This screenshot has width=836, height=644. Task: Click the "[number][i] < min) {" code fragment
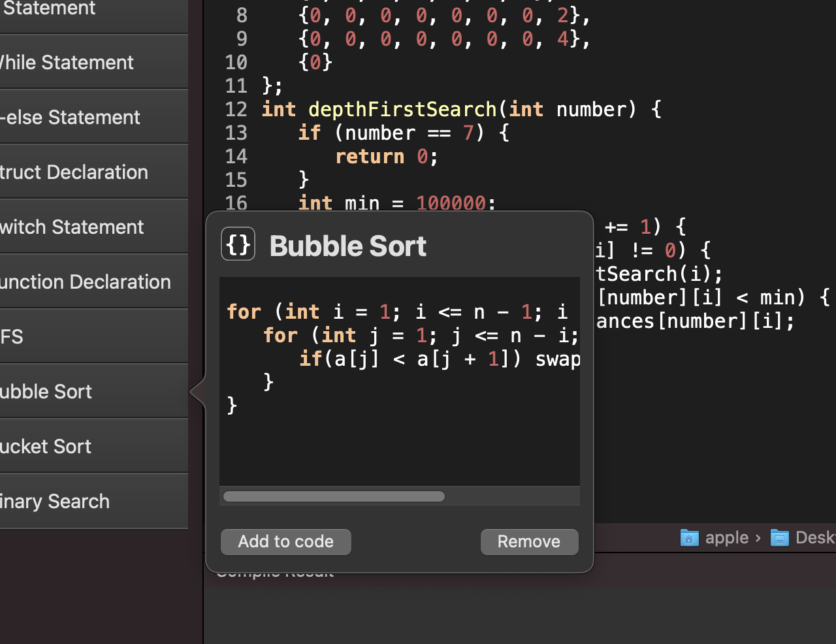tap(714, 297)
